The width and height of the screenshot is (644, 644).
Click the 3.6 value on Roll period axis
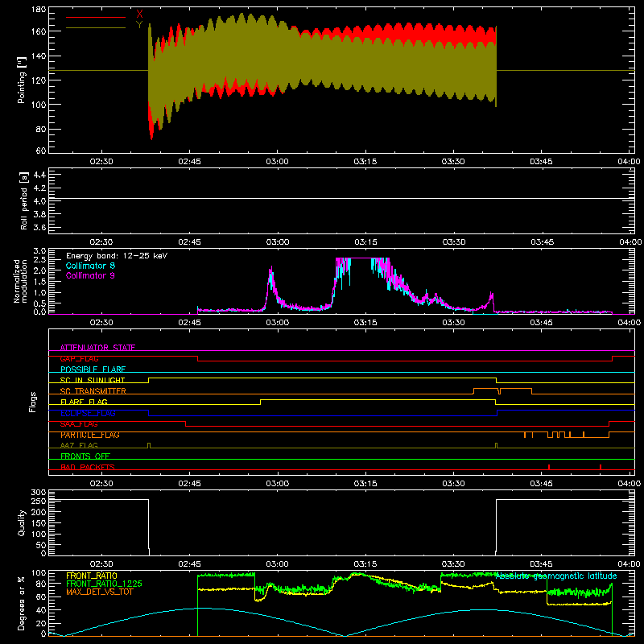(39, 227)
